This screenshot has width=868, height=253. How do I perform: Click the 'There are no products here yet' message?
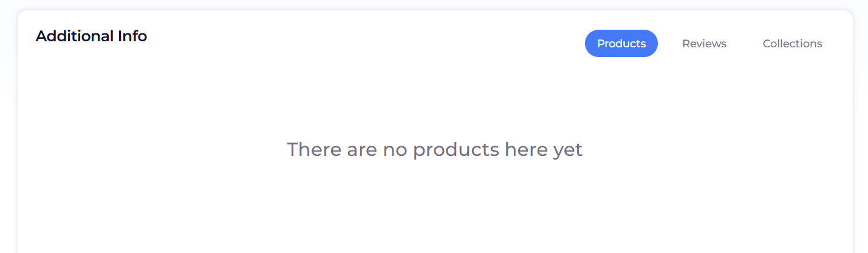click(434, 149)
